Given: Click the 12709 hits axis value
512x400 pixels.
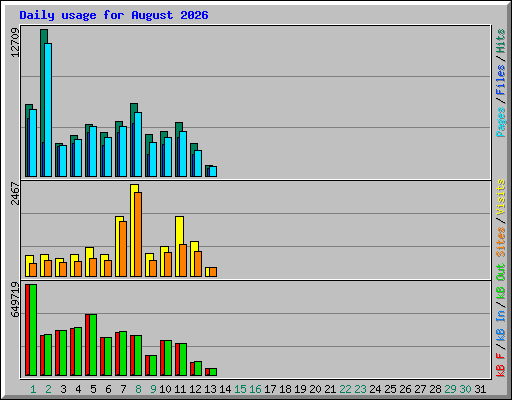Looking at the screenshot, I should pyautogui.click(x=15, y=42).
